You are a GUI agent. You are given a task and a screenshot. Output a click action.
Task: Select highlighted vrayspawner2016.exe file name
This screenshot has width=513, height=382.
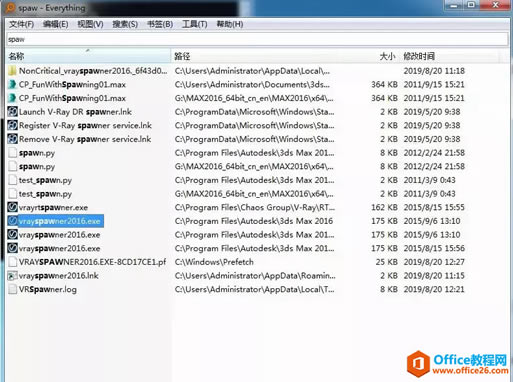[60, 221]
